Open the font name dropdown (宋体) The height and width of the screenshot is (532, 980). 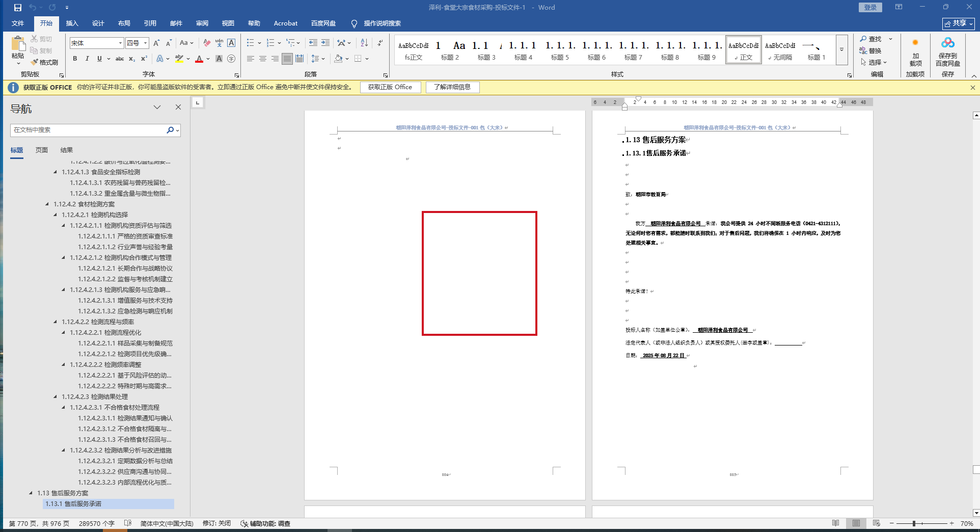(120, 43)
